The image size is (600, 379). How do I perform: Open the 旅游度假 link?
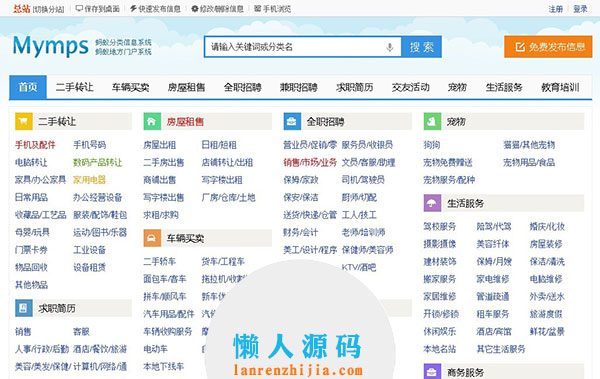(546, 314)
